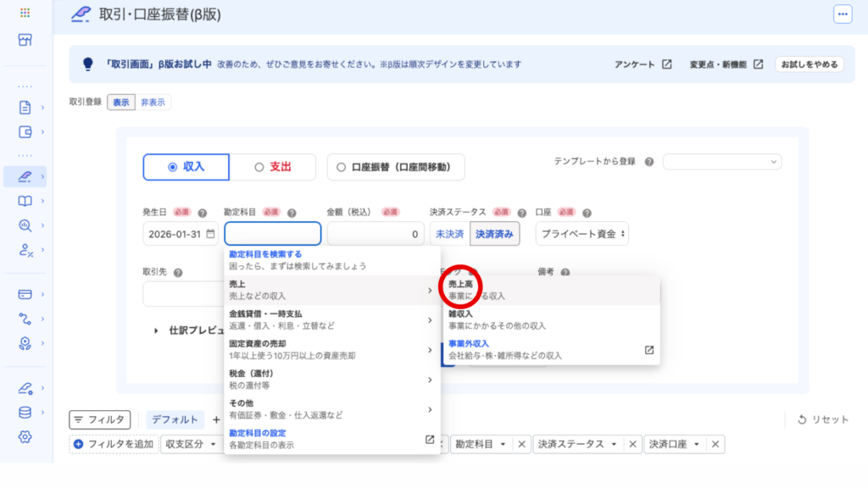Select the 支出 radio option
Screen dimensions: 868x488
[273, 167]
